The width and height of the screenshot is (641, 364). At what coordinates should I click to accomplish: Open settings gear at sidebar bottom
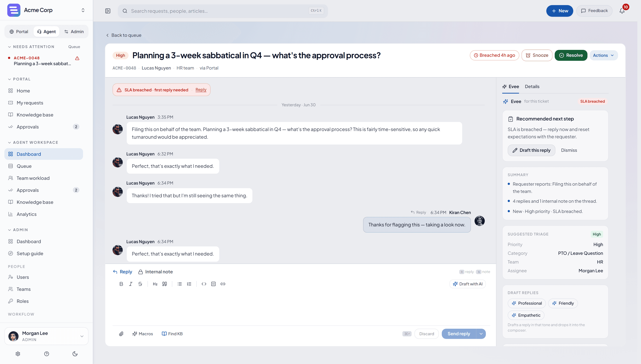(x=18, y=354)
